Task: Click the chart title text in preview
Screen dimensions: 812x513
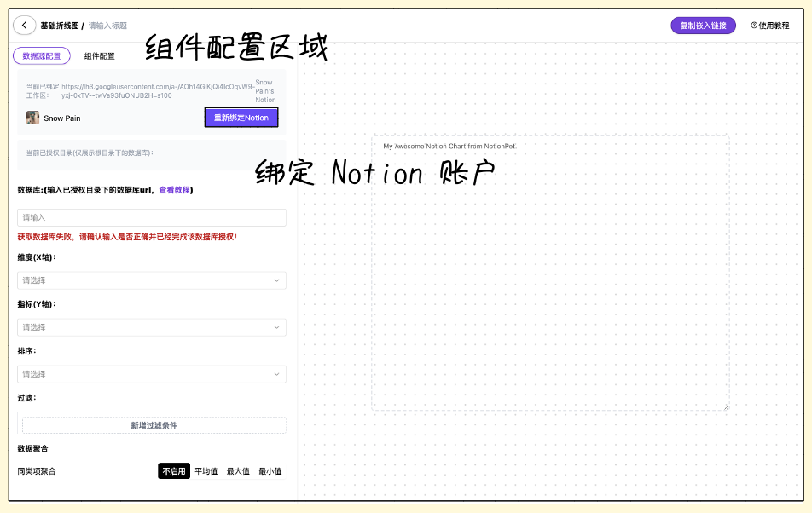Action: click(449, 147)
